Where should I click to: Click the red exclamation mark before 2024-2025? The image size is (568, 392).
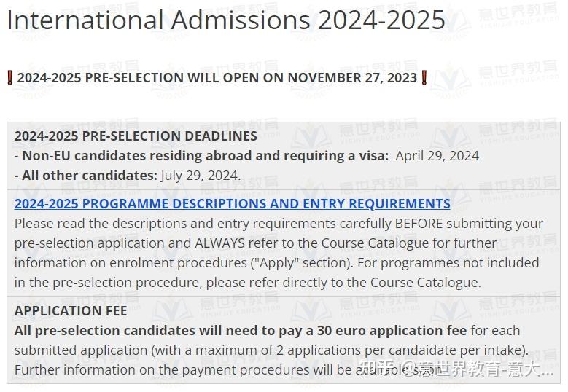pos(9,77)
